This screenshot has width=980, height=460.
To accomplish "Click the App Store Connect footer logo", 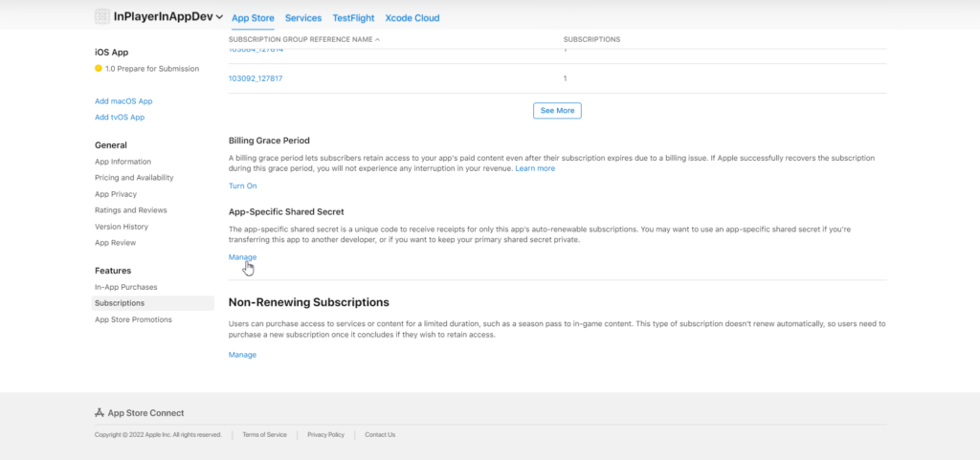I will [140, 413].
